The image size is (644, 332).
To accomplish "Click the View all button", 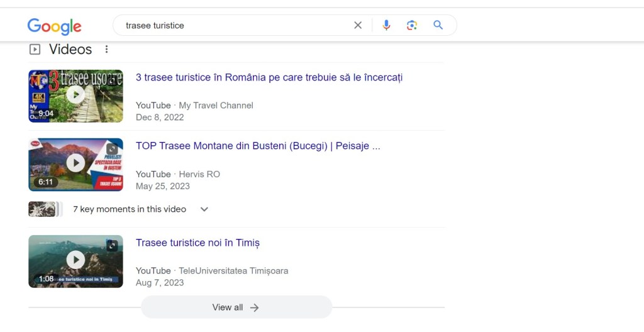I will 236,307.
